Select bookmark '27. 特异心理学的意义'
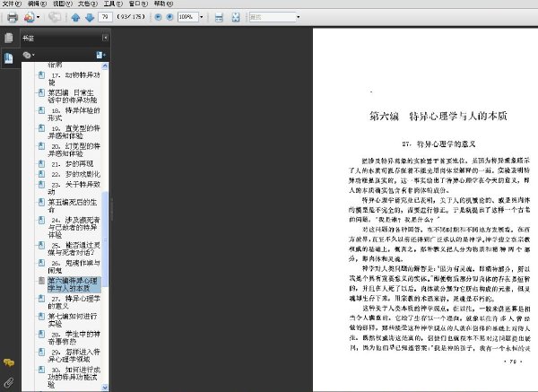The image size is (538, 392). (74, 302)
